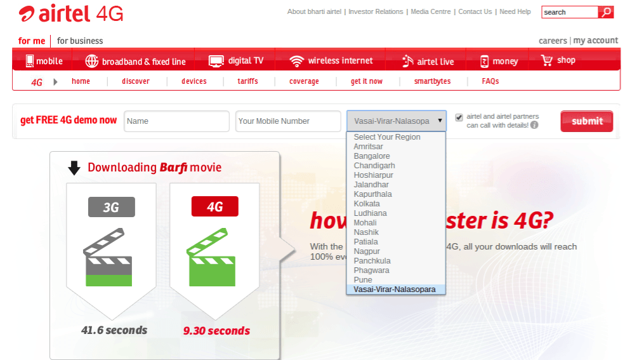Open About bharti airtel link

(314, 11)
